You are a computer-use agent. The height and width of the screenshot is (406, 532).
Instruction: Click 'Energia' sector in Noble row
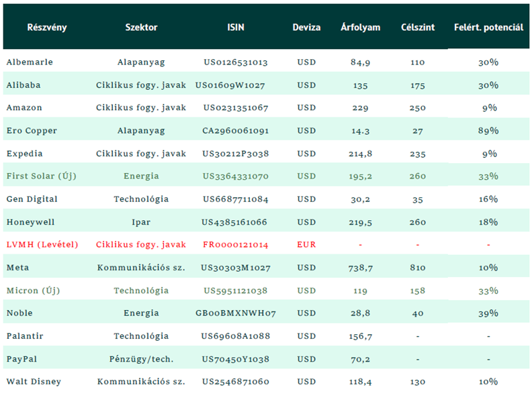point(141,313)
